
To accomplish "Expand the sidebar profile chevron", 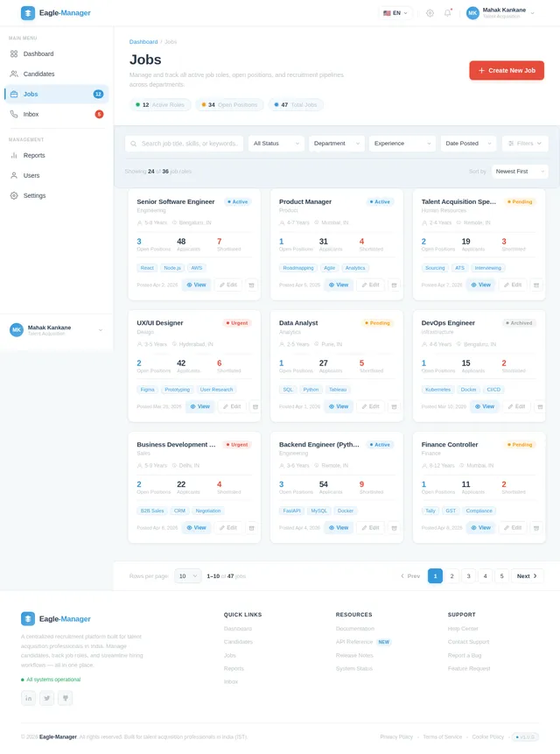I will [x=101, y=330].
